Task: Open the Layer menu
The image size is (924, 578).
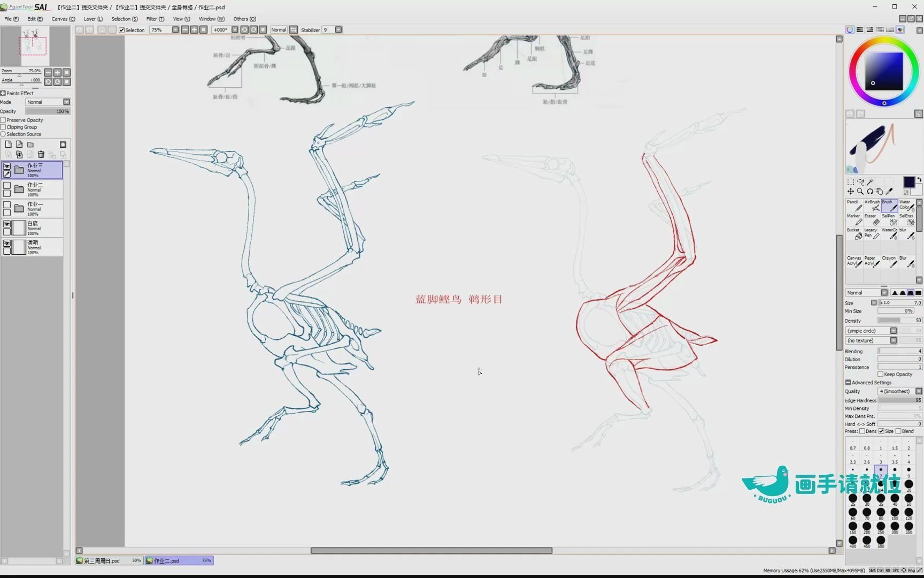Action: (93, 19)
